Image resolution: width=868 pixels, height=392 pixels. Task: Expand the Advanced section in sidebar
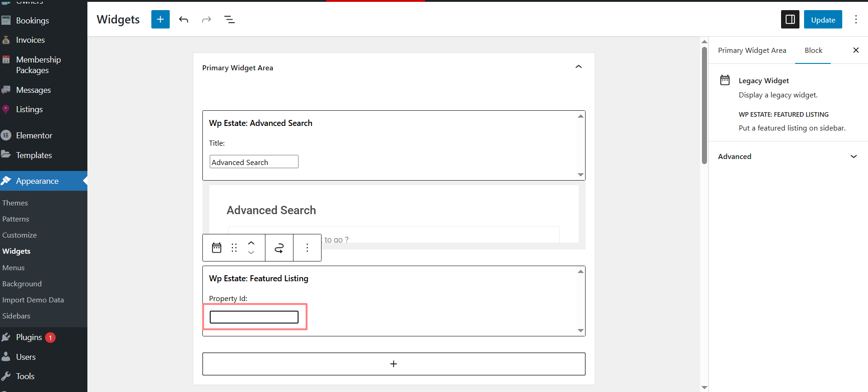853,156
